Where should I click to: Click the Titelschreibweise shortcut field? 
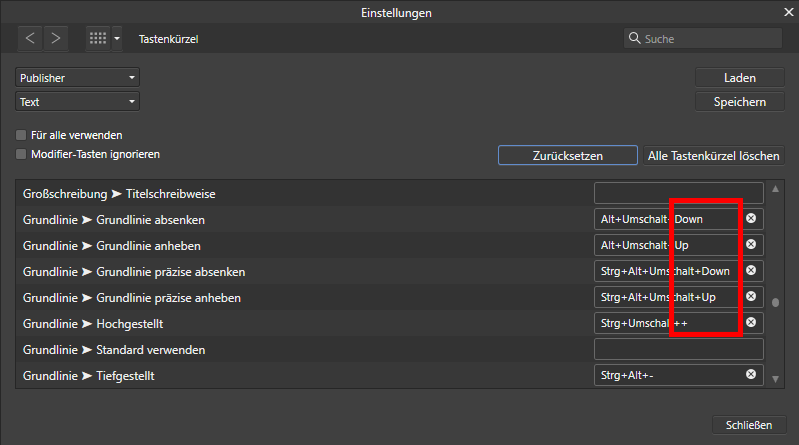pos(679,193)
